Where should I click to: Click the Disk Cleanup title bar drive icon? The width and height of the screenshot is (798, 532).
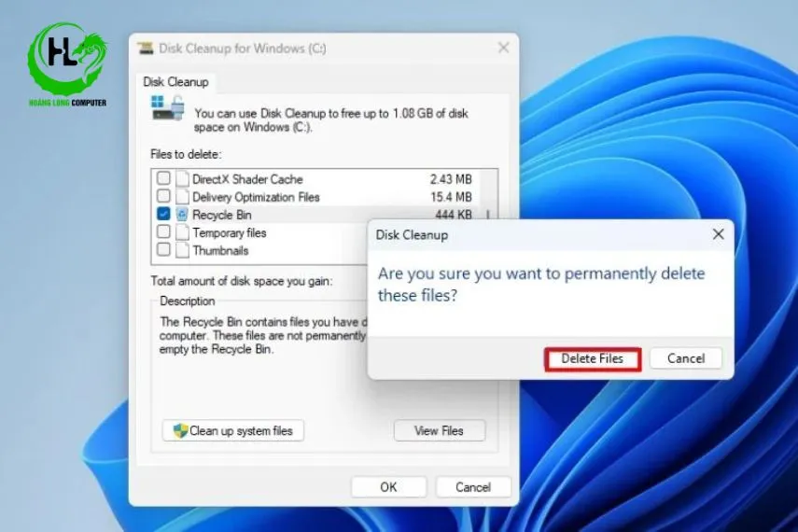tap(146, 48)
